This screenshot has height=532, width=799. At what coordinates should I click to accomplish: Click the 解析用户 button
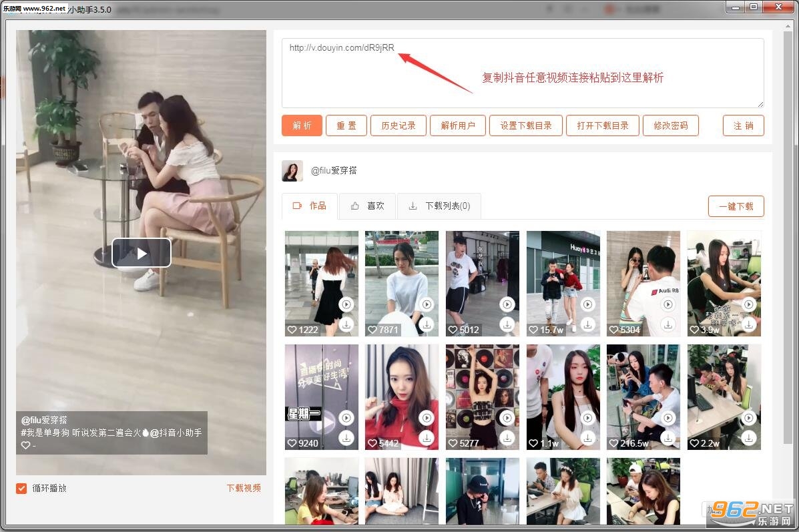tap(458, 125)
